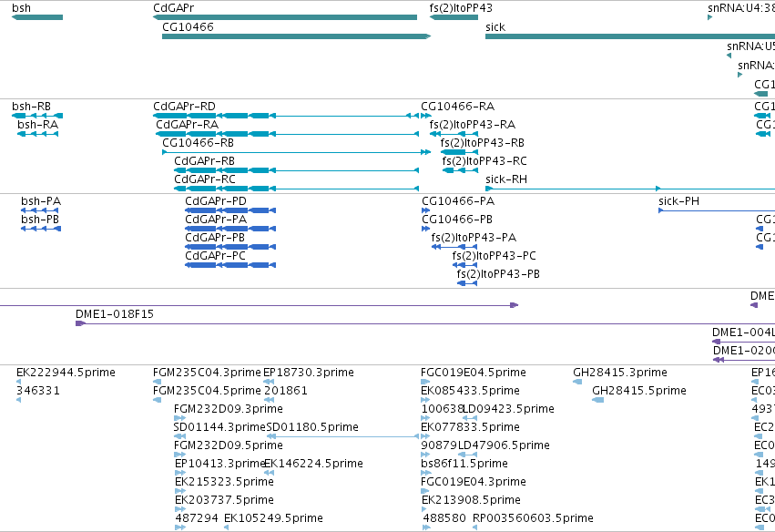This screenshot has height=532, width=775.
Task: Select the bsh gene bar
Action: [37, 17]
